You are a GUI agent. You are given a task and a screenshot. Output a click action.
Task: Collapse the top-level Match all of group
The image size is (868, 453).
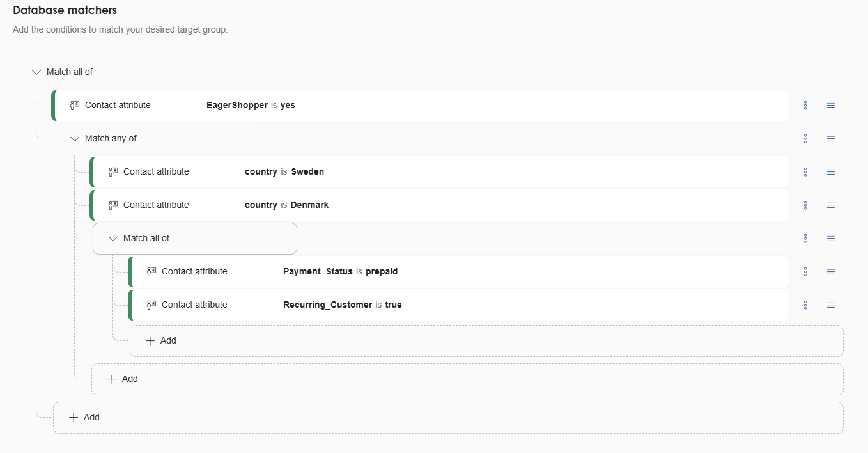pyautogui.click(x=36, y=72)
